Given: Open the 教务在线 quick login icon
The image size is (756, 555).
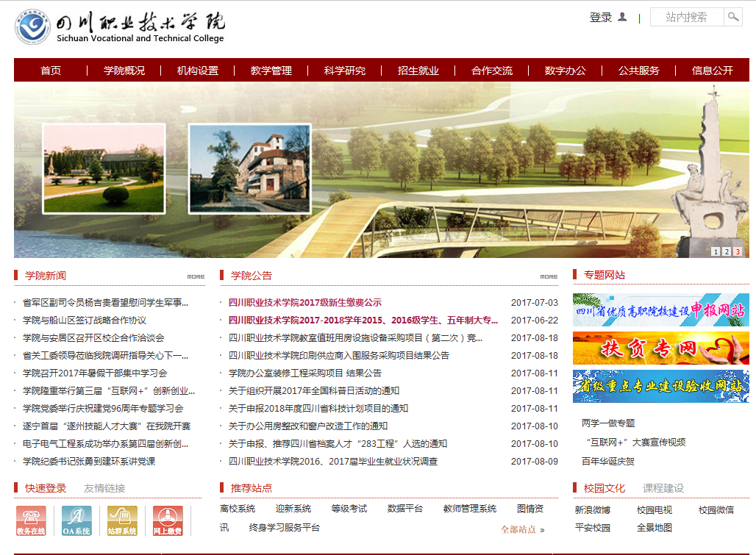Looking at the screenshot, I should pyautogui.click(x=31, y=520).
